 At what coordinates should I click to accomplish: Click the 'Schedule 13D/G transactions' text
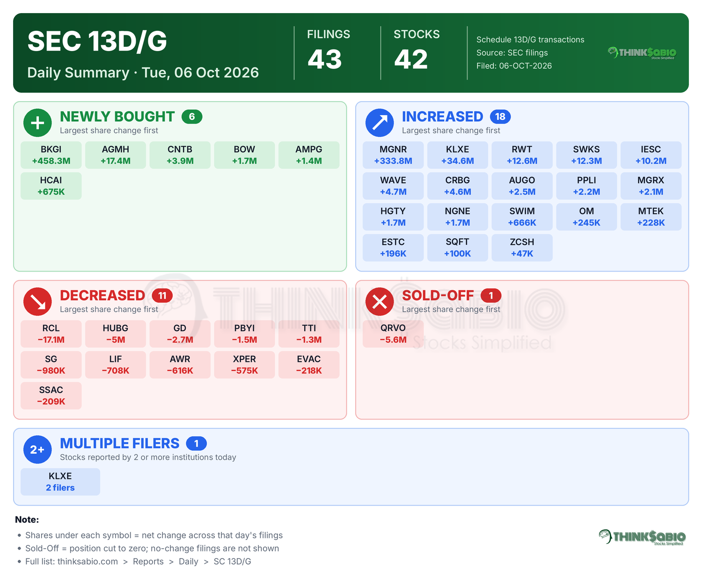point(530,40)
